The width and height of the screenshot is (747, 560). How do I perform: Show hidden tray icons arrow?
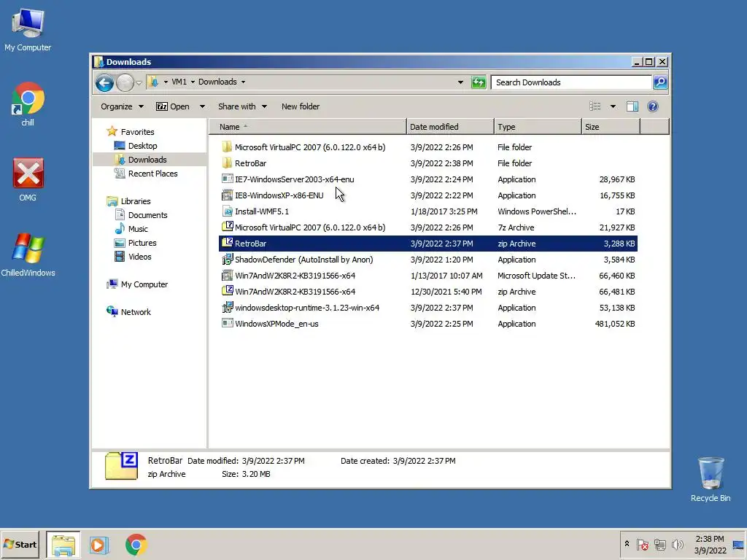tap(627, 544)
